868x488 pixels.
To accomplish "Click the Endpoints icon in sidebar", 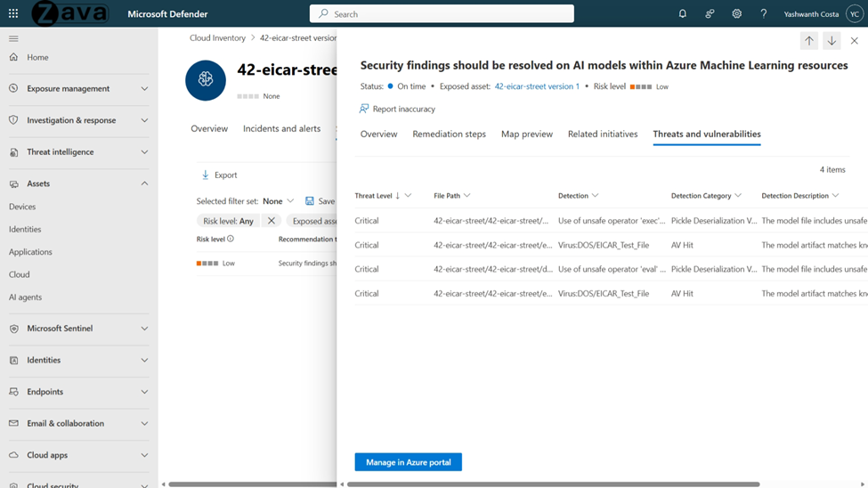I will pos(14,392).
